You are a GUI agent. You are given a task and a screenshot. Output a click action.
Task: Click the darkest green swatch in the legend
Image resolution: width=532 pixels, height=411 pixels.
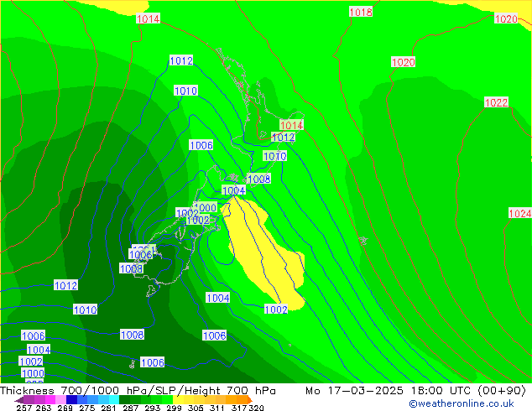click(x=124, y=400)
